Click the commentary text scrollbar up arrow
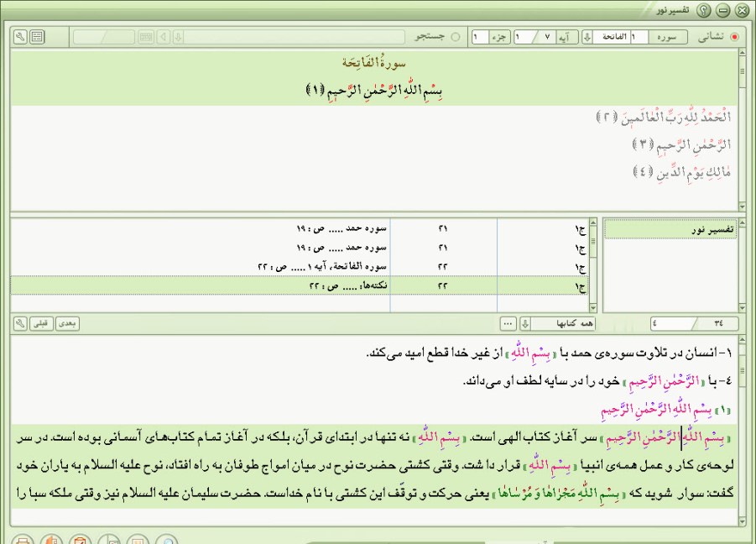 (x=743, y=341)
